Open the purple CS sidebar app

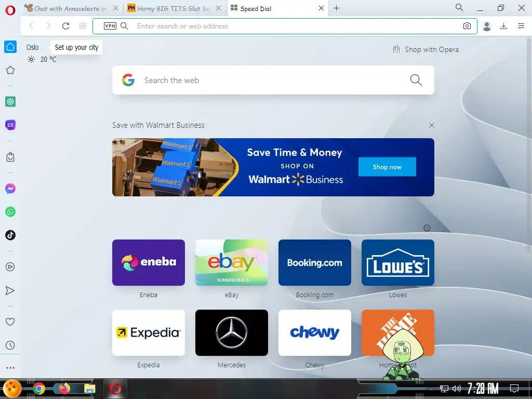10,125
